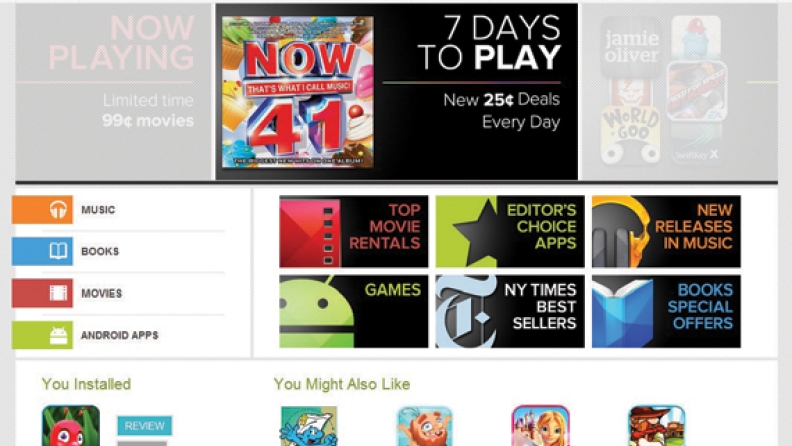This screenshot has width=792, height=446.
Task: Open the red berry installed app icon
Action: point(71,425)
